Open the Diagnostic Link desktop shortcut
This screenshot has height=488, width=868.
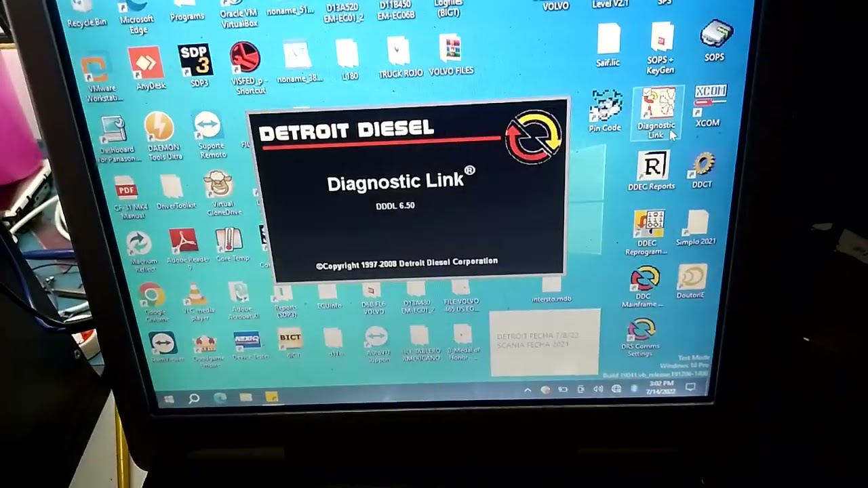[x=656, y=113]
